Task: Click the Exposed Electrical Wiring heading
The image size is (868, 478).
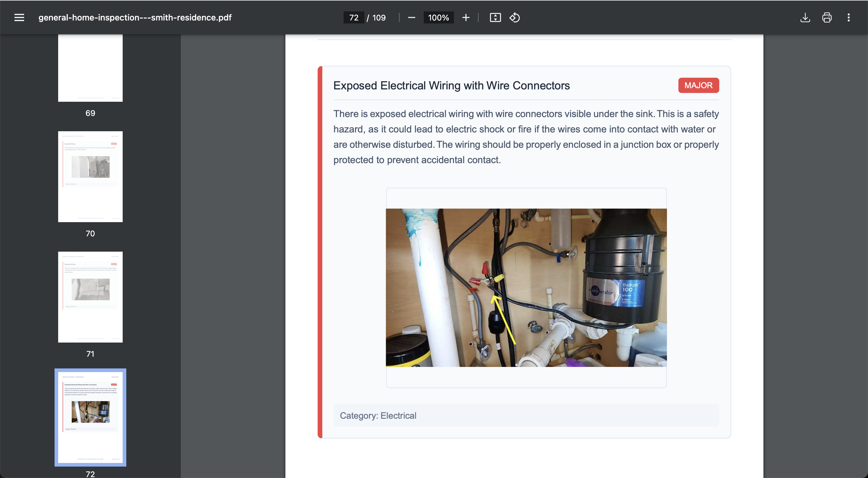Action: point(451,85)
